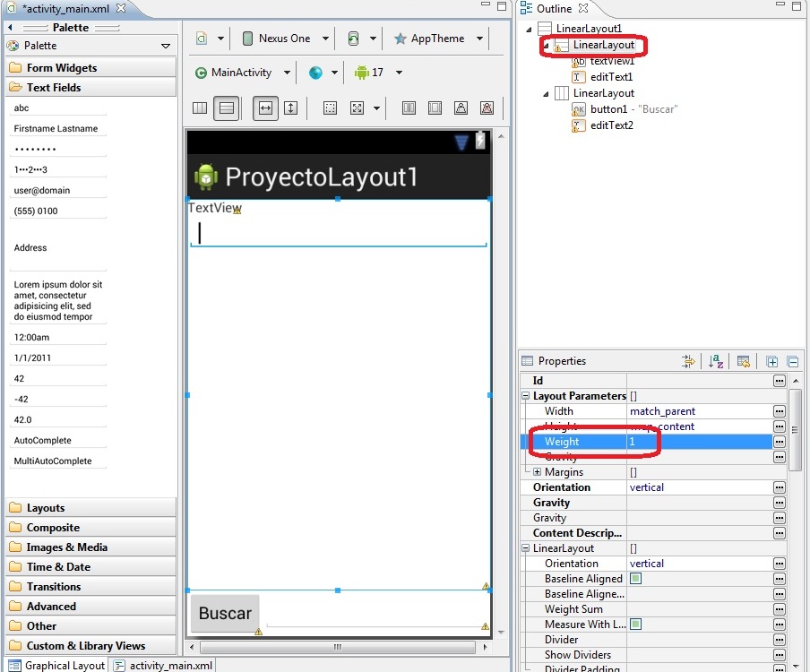
Task: Sort properties alphabetically icon
Action: pyautogui.click(x=716, y=362)
